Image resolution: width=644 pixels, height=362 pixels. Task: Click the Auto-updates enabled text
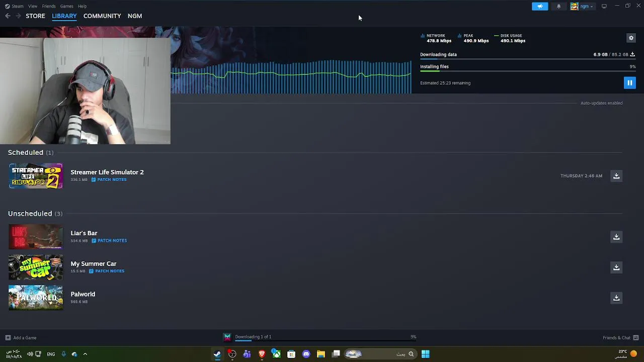click(602, 103)
